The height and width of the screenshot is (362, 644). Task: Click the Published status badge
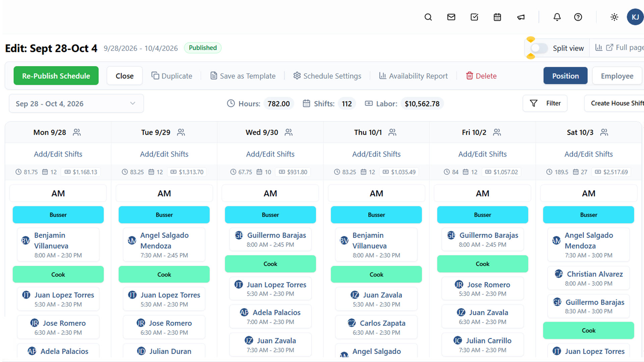point(202,48)
